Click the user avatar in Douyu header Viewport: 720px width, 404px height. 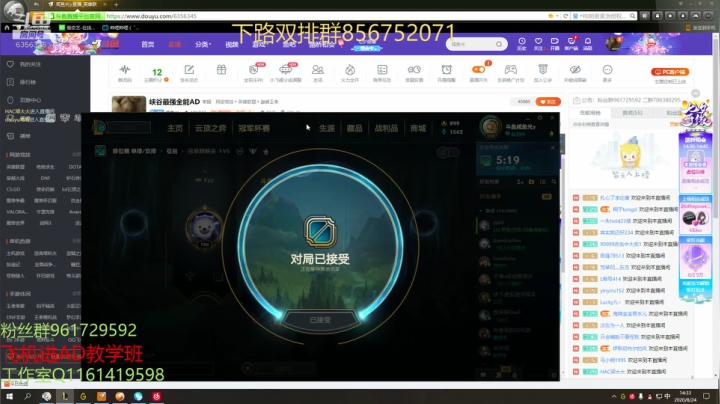(613, 44)
